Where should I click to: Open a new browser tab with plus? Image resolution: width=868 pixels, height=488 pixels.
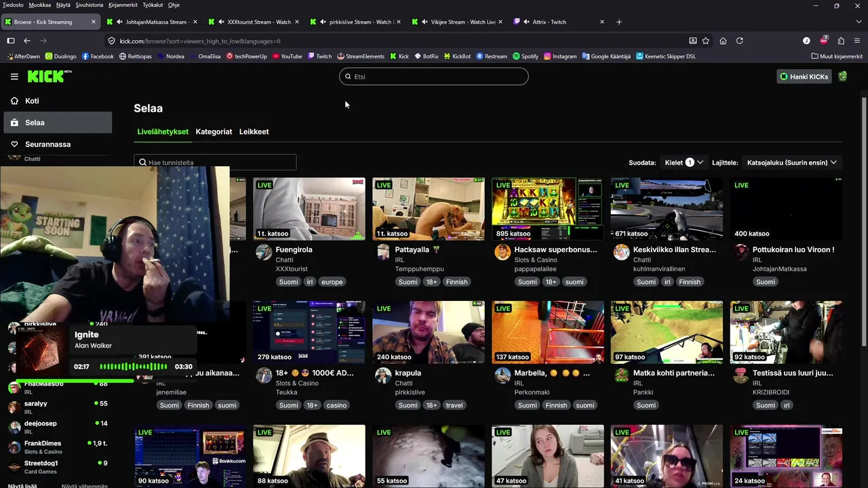tap(618, 22)
